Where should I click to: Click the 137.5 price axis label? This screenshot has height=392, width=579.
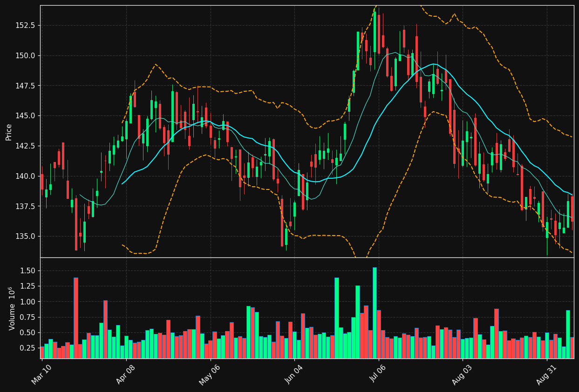pyautogui.click(x=25, y=206)
